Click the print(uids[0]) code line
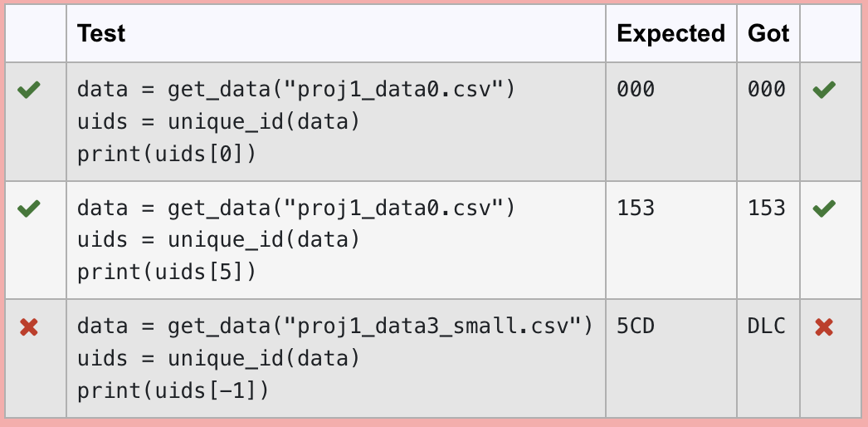The image size is (868, 427). coord(167,154)
